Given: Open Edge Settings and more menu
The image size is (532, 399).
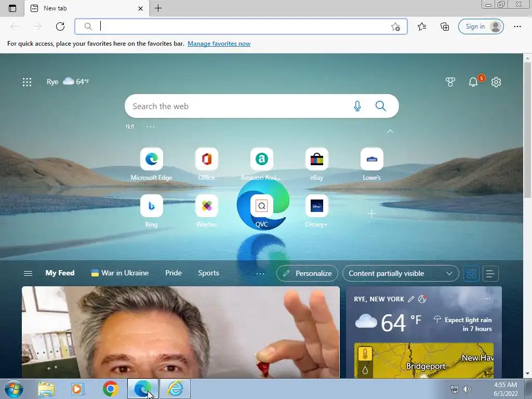Looking at the screenshot, I should [517, 26].
